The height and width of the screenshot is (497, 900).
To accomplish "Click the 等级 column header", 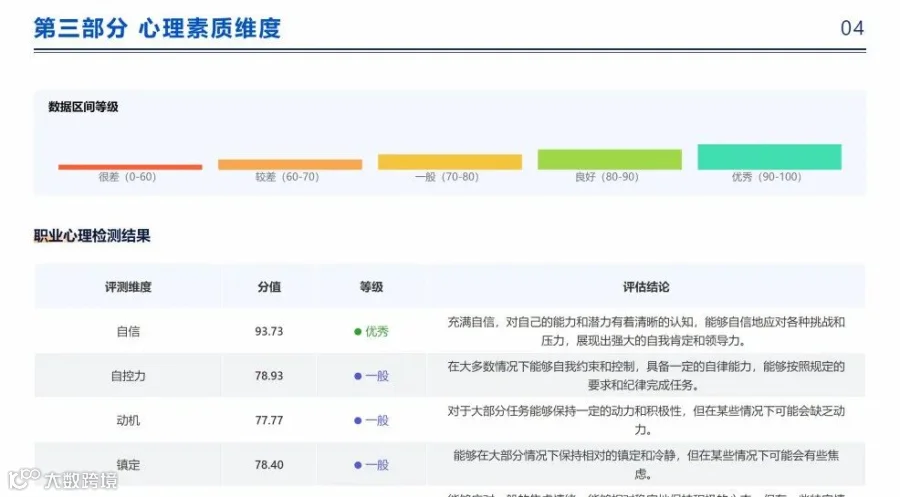I will 371,287.
